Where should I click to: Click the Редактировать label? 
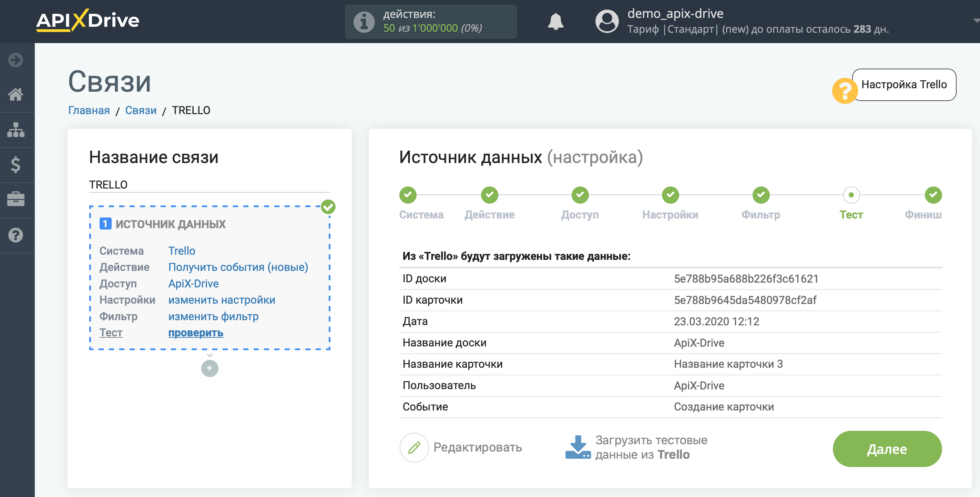pyautogui.click(x=478, y=447)
